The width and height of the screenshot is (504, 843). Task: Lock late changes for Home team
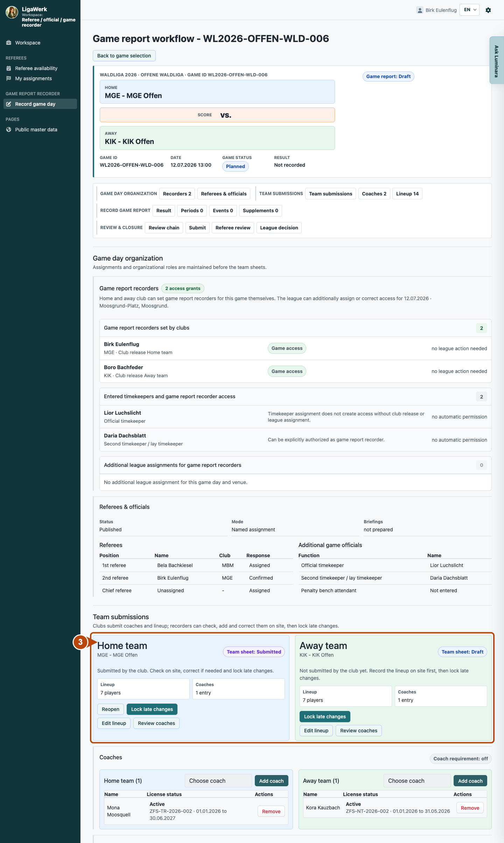tap(152, 709)
